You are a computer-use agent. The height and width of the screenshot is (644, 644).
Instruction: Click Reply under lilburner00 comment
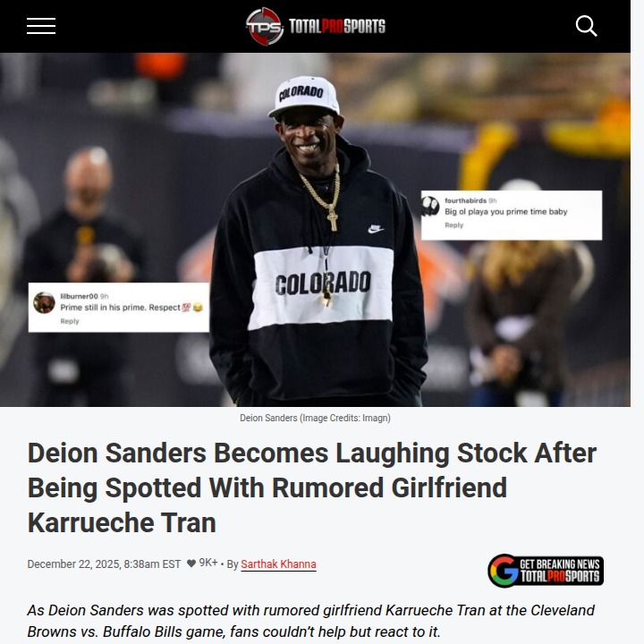(x=70, y=321)
